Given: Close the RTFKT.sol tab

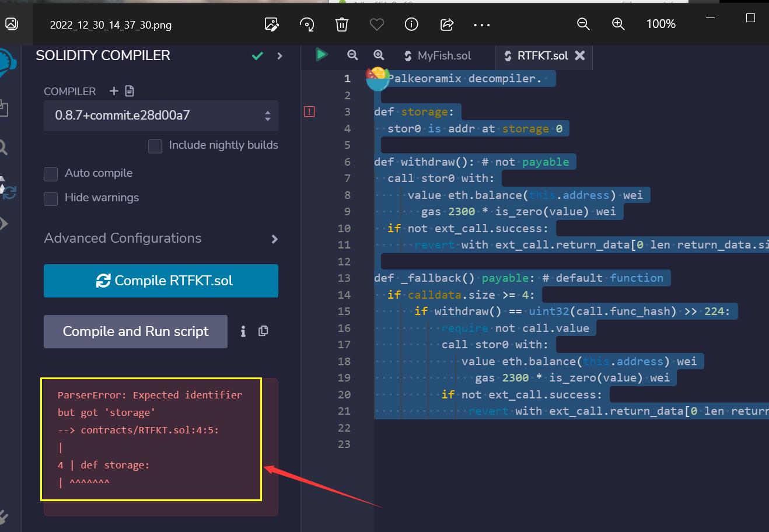Looking at the screenshot, I should pyautogui.click(x=579, y=55).
